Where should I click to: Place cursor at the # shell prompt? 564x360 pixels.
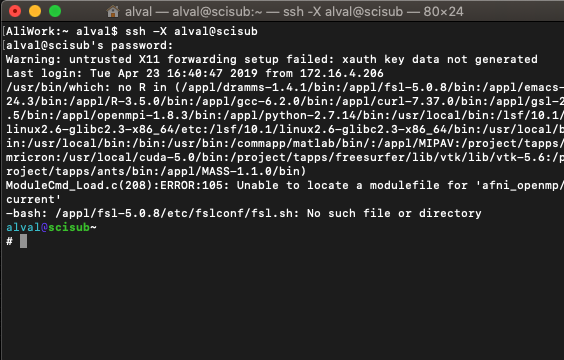coord(9,241)
